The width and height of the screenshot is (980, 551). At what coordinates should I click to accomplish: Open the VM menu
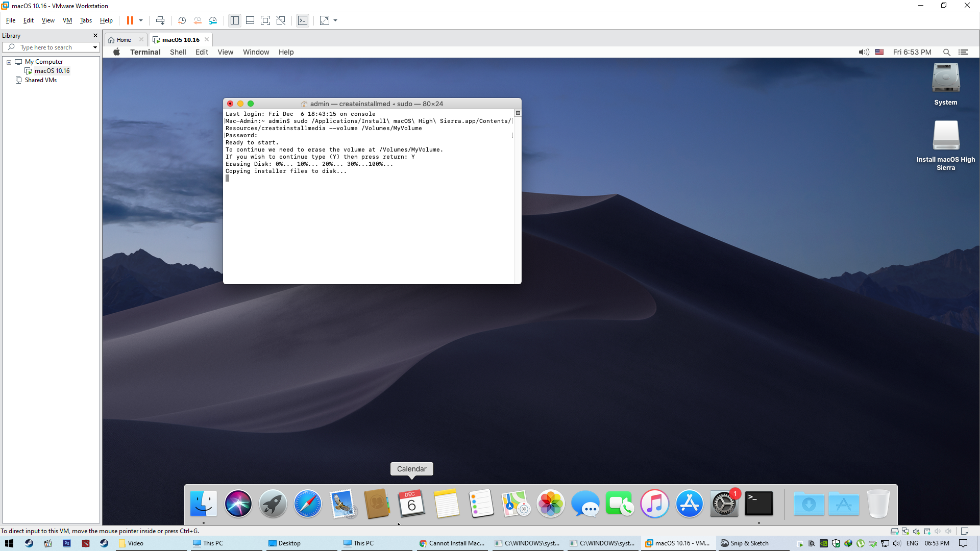click(67, 20)
